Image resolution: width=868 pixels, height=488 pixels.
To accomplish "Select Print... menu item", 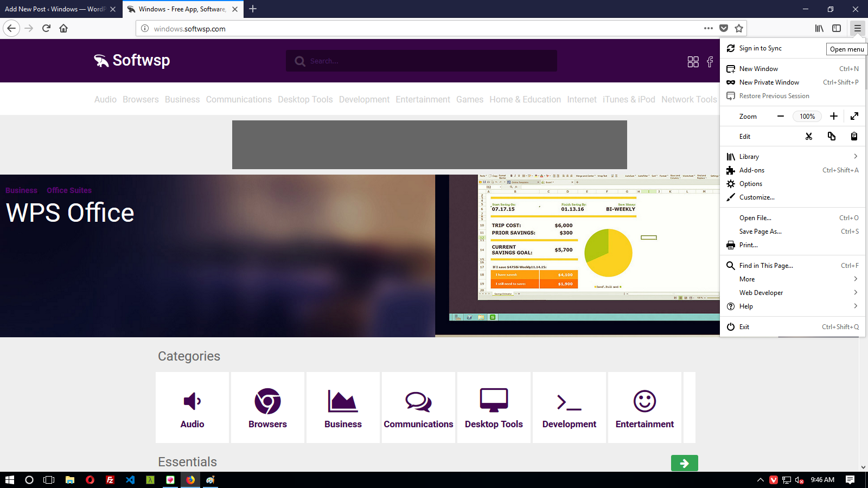I will pyautogui.click(x=793, y=245).
